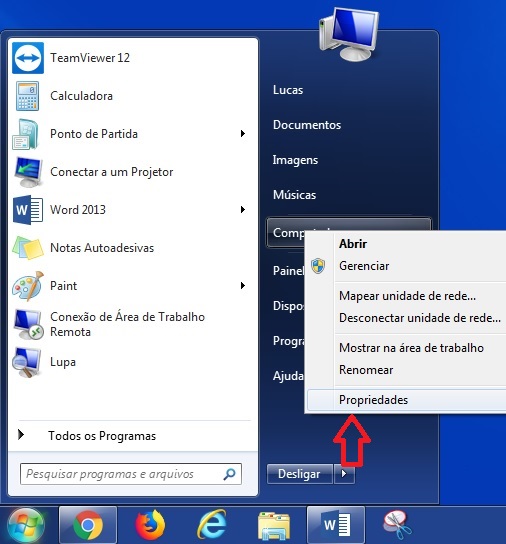Select Mapear unidade de rede option
This screenshot has width=506, height=544.
click(x=407, y=296)
